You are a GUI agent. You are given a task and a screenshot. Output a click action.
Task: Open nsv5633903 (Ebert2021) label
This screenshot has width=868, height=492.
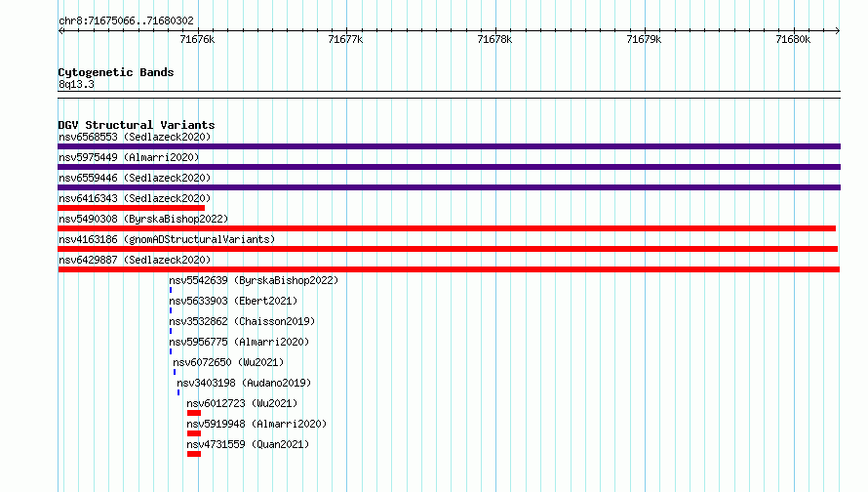[233, 301]
